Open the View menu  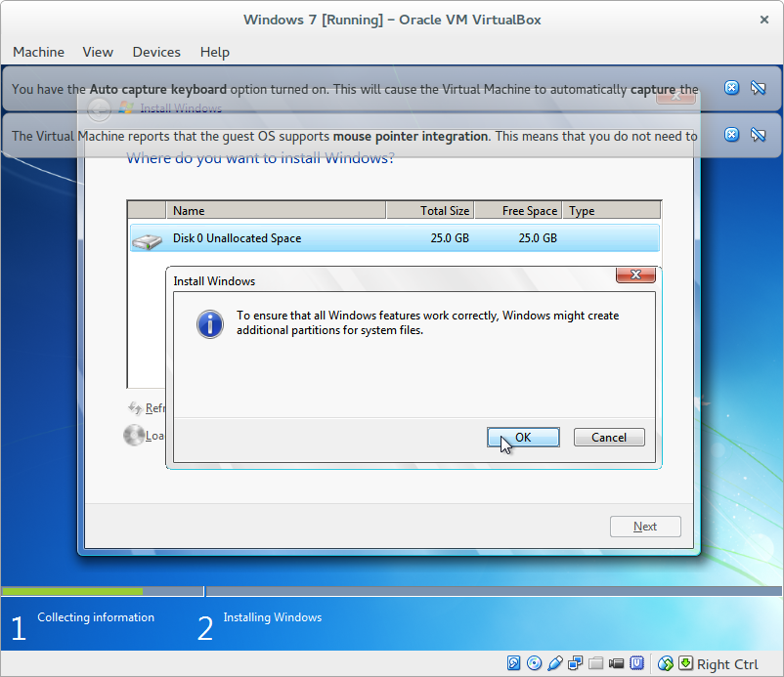pos(98,52)
